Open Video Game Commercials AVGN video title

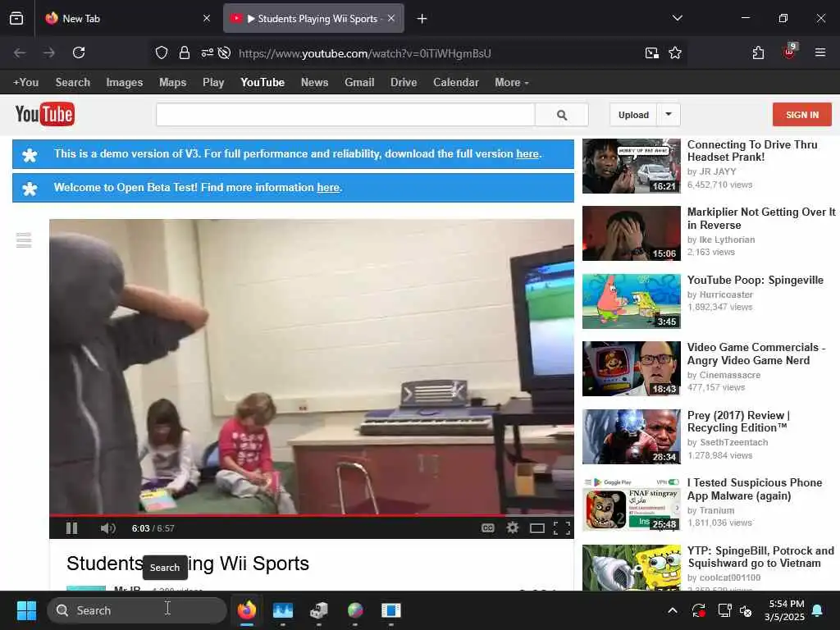(x=756, y=354)
